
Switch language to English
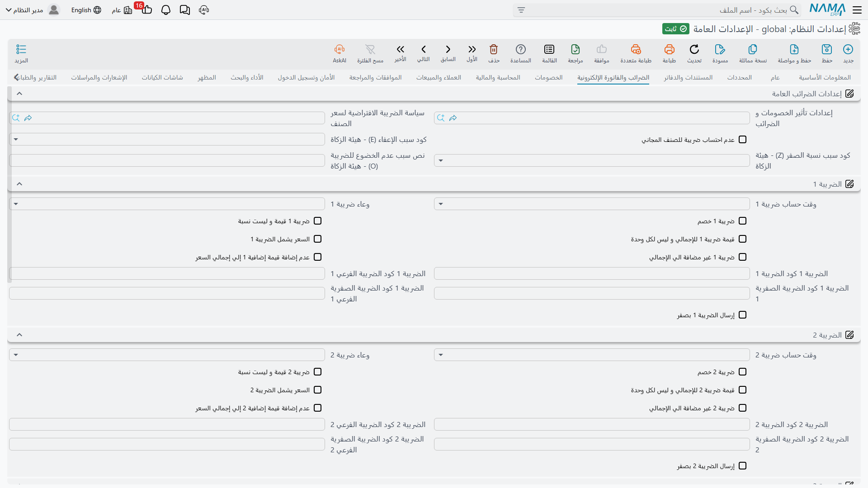coord(86,10)
